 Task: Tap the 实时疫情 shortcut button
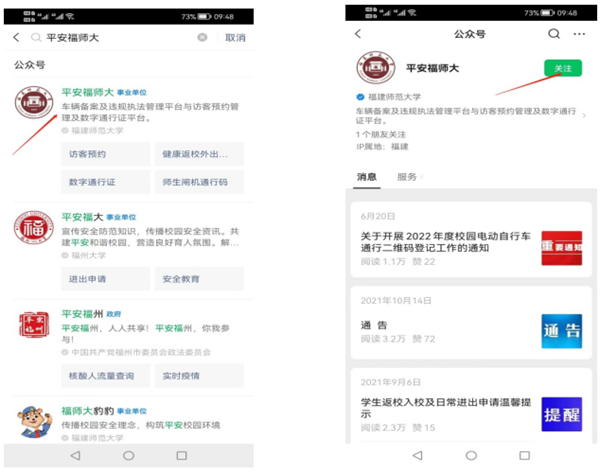tap(199, 376)
